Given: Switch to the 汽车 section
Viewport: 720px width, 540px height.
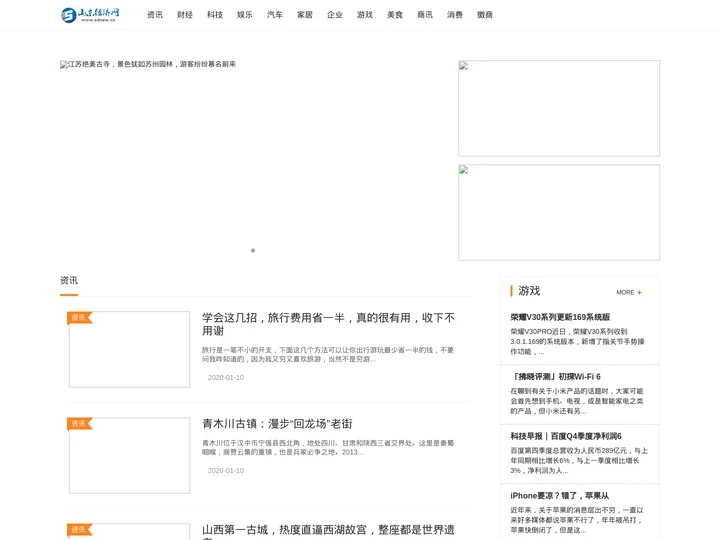Looking at the screenshot, I should pyautogui.click(x=275, y=15).
